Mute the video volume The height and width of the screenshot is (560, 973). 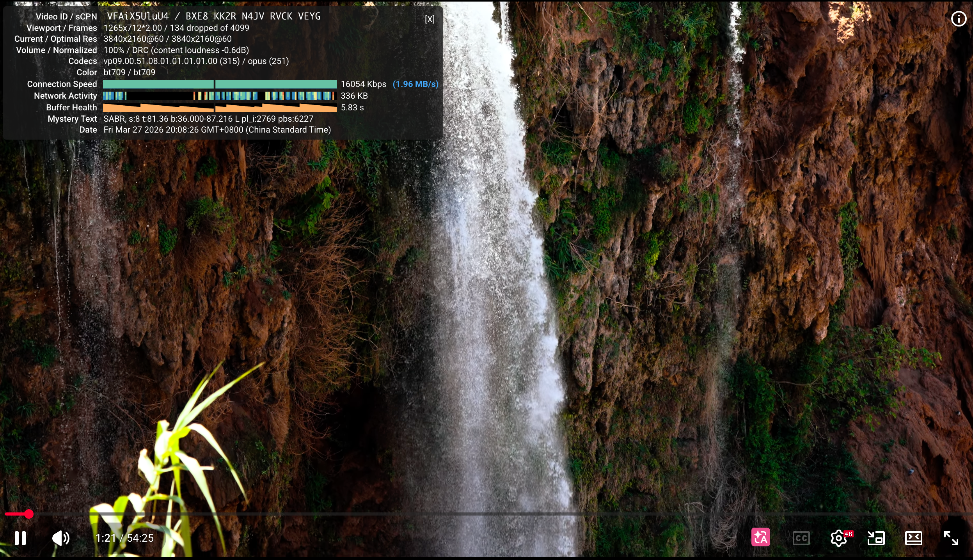click(61, 538)
